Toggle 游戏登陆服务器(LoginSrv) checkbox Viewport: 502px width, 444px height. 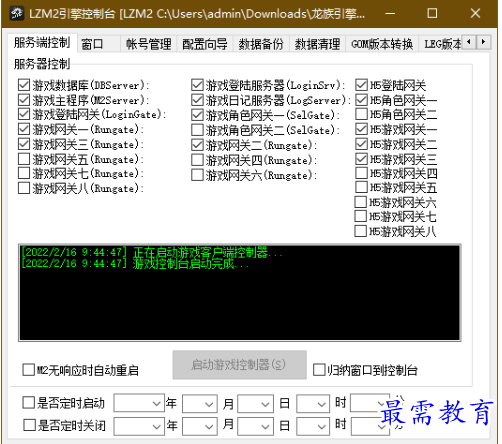(197, 85)
